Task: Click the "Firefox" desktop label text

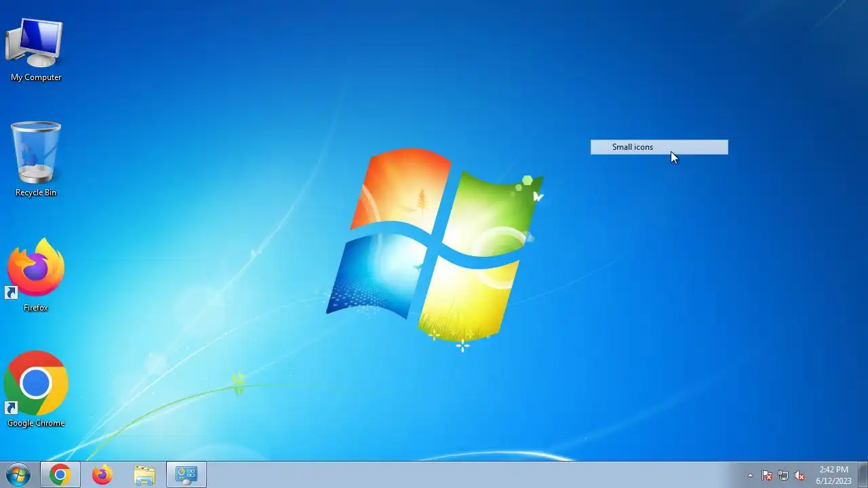Action: tap(36, 308)
